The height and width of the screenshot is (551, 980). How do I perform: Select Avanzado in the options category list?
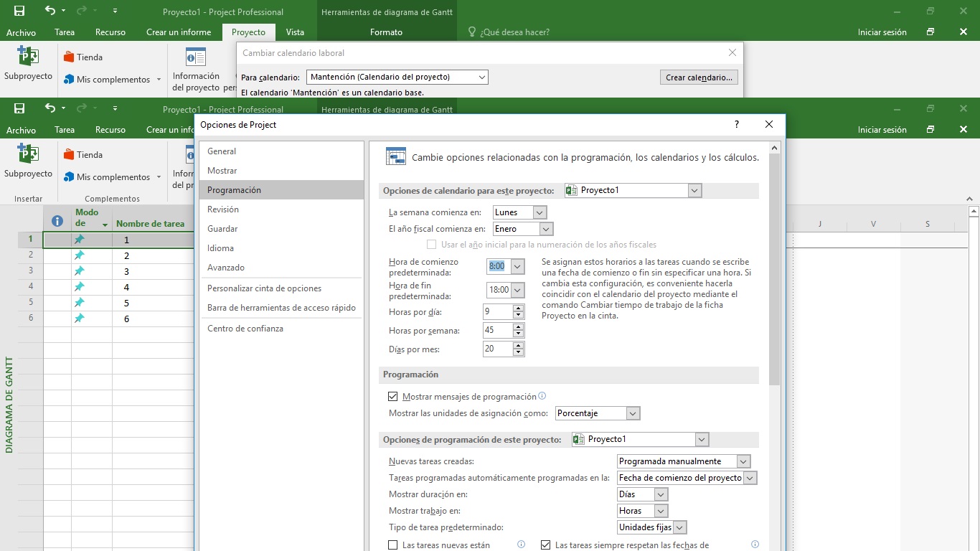coord(281,268)
